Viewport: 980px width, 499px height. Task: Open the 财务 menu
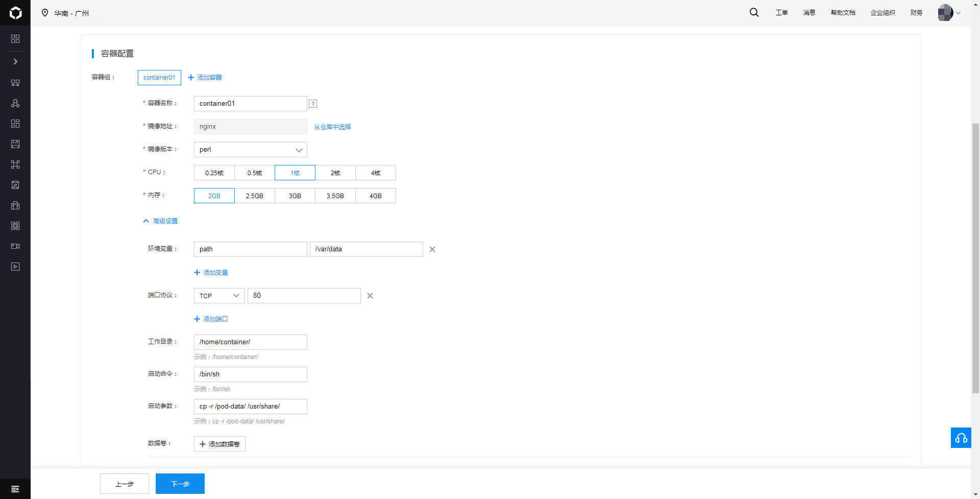click(x=916, y=13)
